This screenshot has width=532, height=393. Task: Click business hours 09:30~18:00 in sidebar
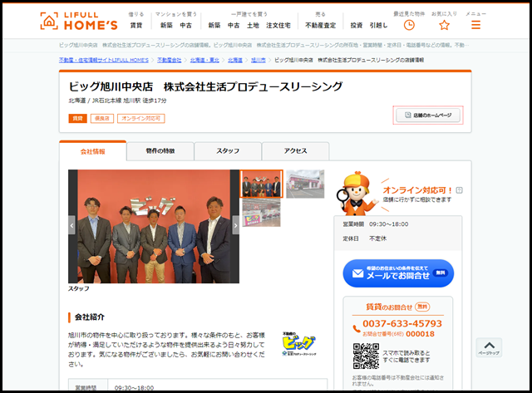(388, 224)
